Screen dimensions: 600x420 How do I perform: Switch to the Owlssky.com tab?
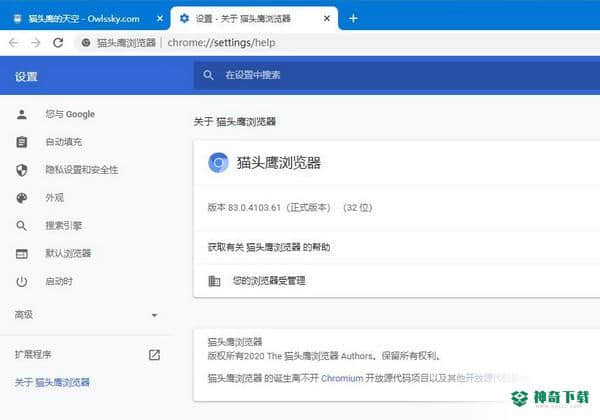[x=85, y=18]
